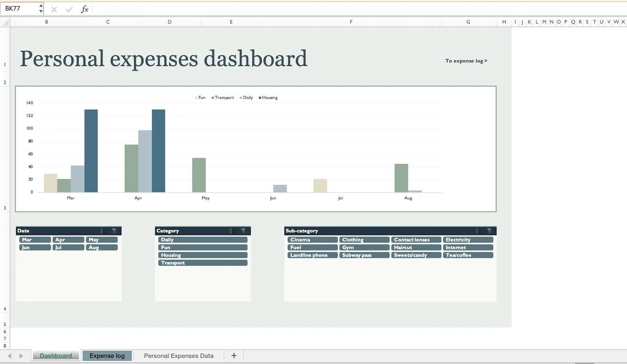Select column B header
627x364 pixels.
point(47,22)
